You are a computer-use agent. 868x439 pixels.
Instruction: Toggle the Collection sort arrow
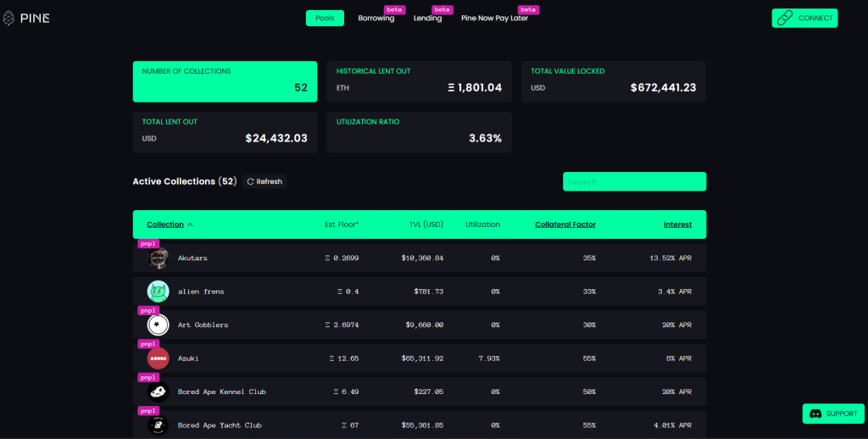pyautogui.click(x=191, y=225)
